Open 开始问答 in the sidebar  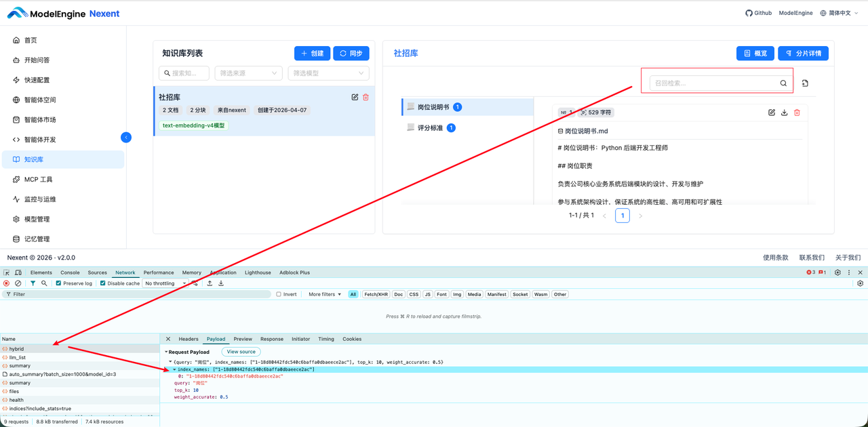[62, 60]
